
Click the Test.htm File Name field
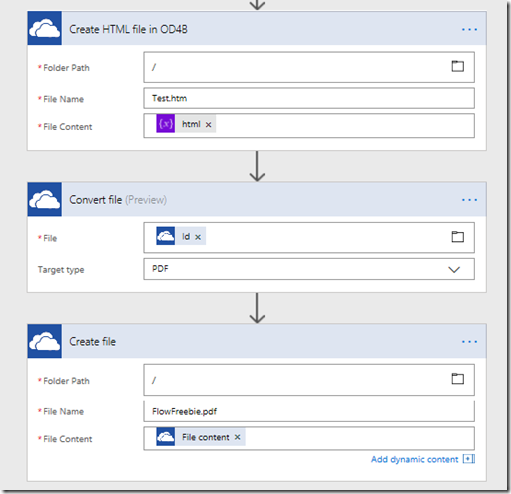point(309,98)
